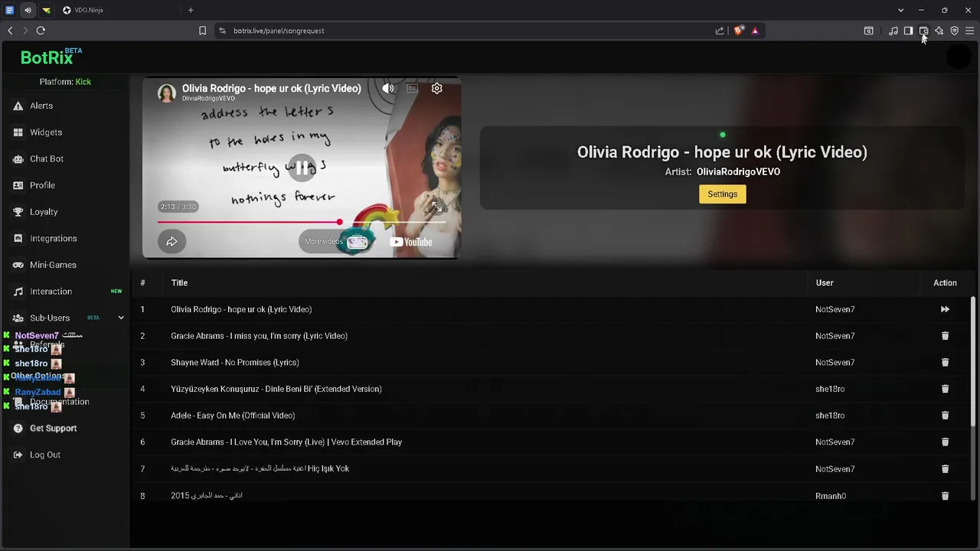The width and height of the screenshot is (980, 551).
Task: Reload the page
Action: [x=41, y=31]
